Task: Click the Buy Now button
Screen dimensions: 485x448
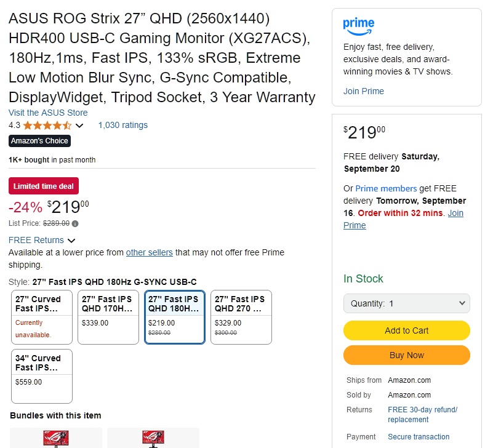Action: 407,355
